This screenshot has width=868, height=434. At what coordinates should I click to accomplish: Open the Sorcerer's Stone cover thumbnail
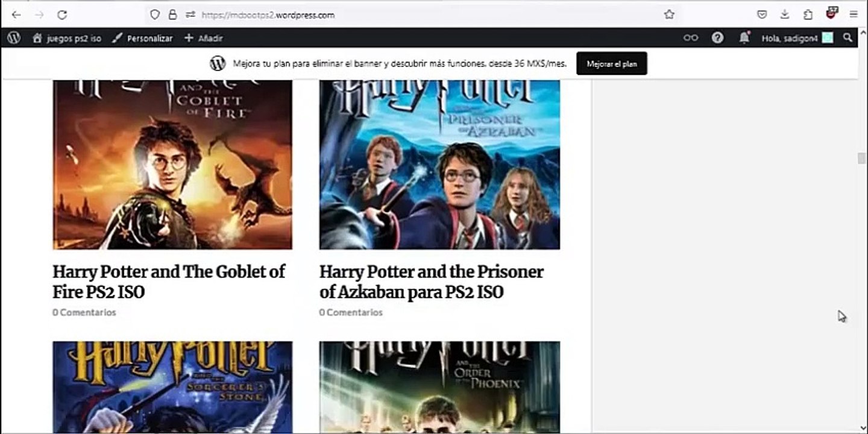click(172, 387)
